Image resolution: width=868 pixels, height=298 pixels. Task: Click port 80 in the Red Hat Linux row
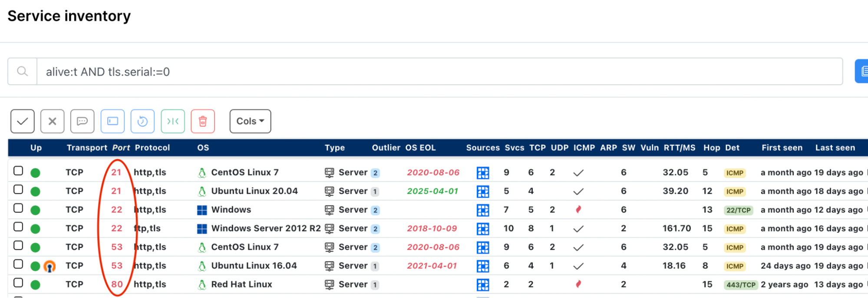click(117, 285)
